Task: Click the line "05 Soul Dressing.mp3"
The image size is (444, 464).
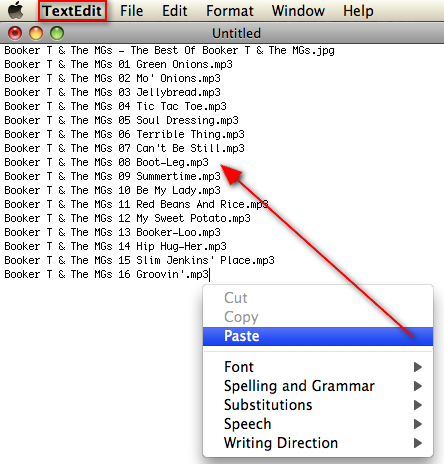Action: point(121,121)
